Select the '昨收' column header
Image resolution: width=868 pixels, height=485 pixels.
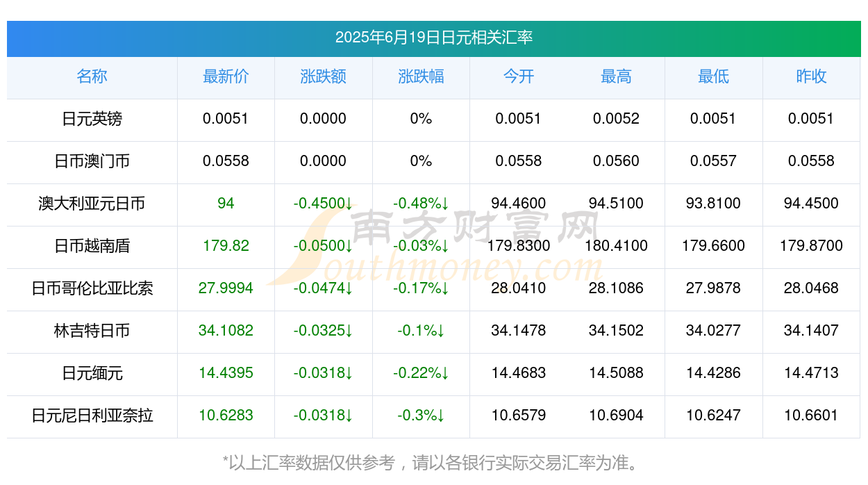click(x=811, y=76)
